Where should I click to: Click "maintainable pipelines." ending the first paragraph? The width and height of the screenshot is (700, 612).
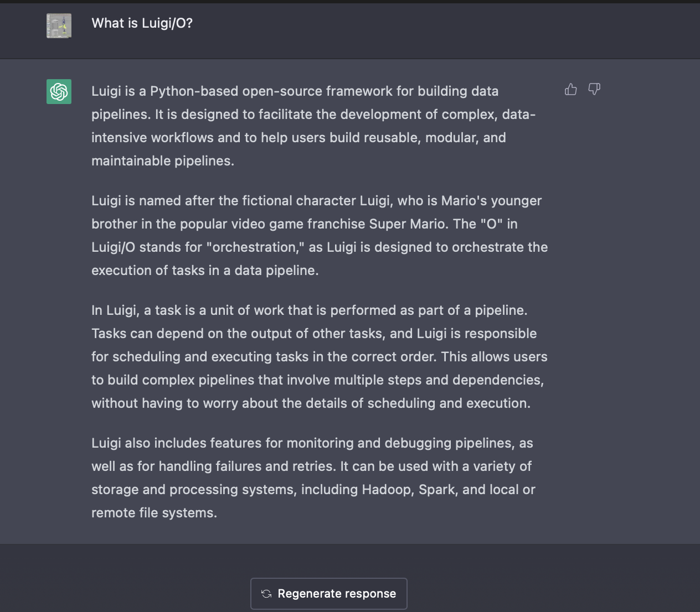tap(163, 161)
